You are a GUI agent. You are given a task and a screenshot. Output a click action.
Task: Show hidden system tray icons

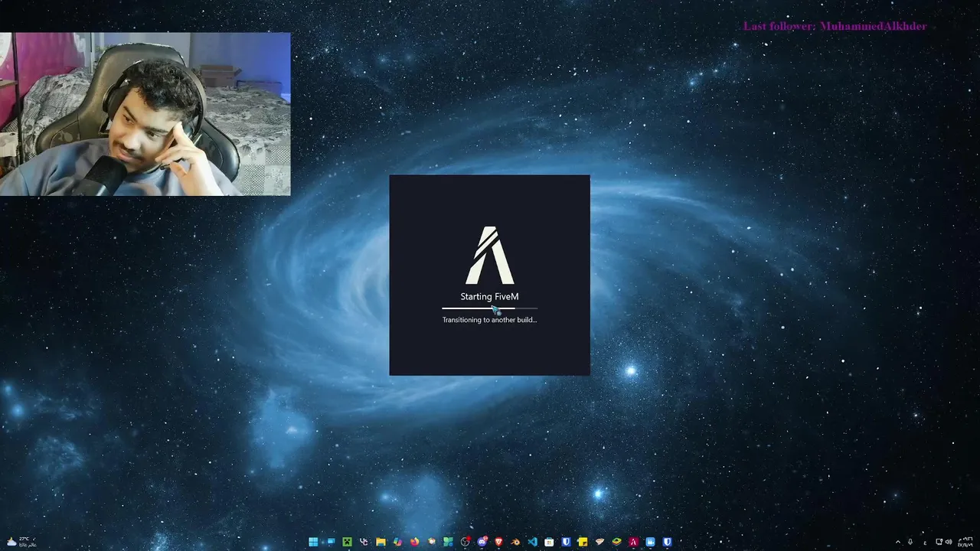coord(898,542)
